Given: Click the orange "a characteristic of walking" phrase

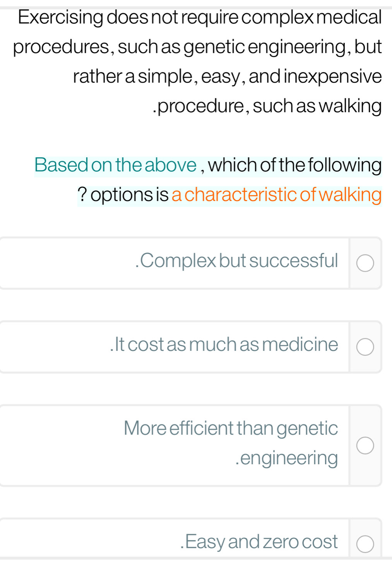Looking at the screenshot, I should coord(276,195).
